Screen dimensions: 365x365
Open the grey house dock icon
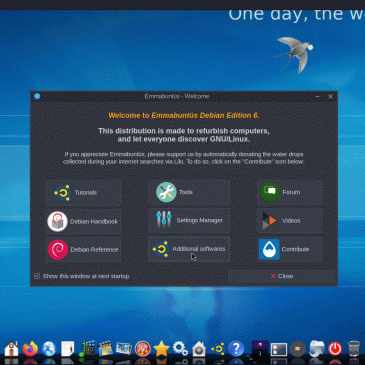[x=199, y=349]
